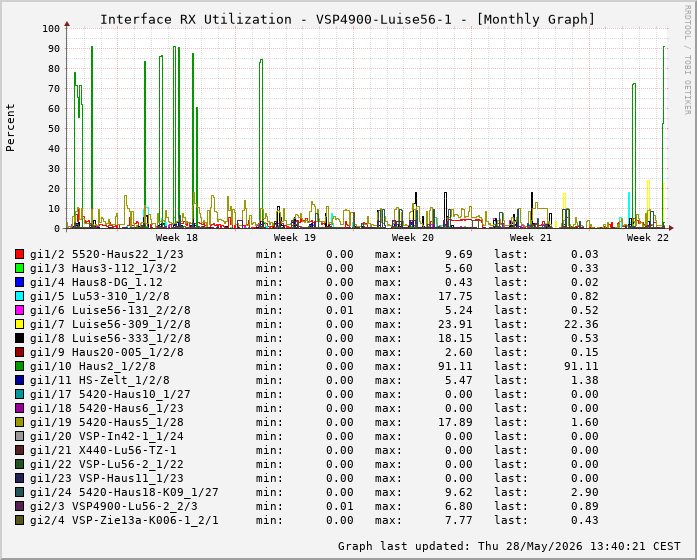Click the gray swatch for gi1/20 VSP-In42-1_1/24
The image size is (697, 560).
coord(19,436)
